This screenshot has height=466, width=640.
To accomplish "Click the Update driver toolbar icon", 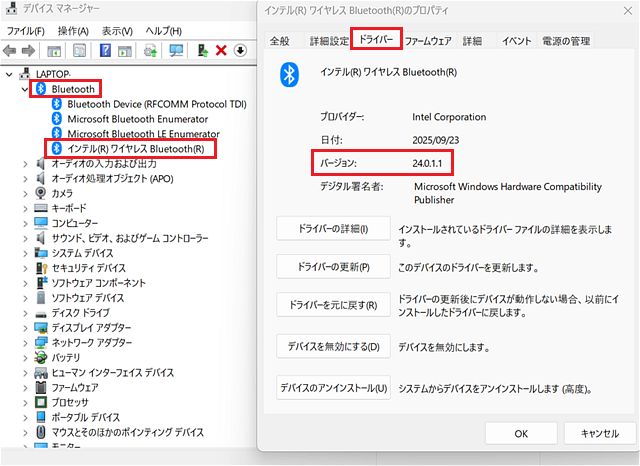I will click(x=151, y=51).
